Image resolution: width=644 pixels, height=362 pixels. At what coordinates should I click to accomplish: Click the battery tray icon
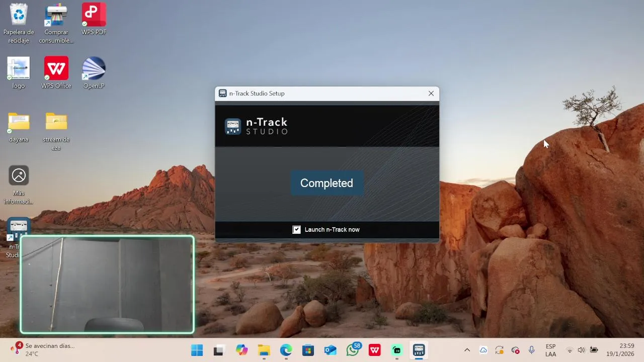(594, 350)
